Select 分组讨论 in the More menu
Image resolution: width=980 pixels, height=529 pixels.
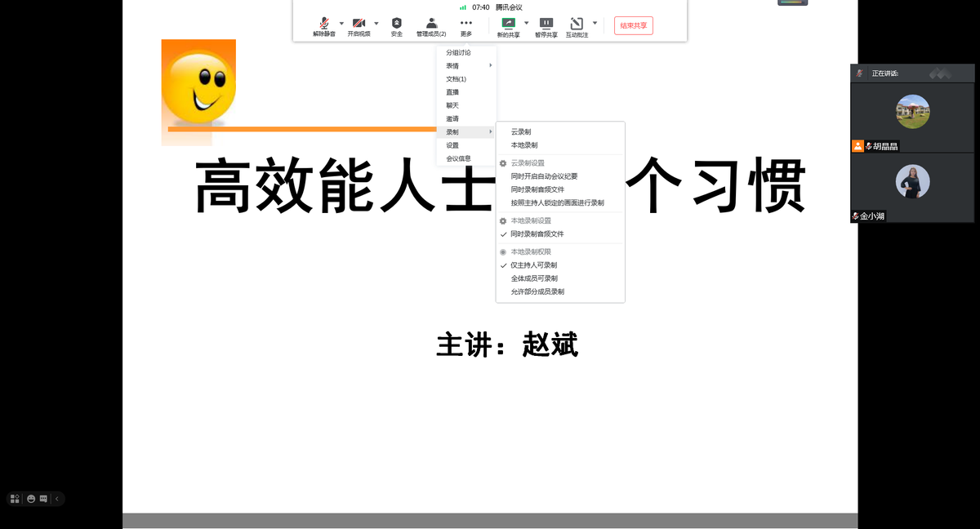[458, 53]
